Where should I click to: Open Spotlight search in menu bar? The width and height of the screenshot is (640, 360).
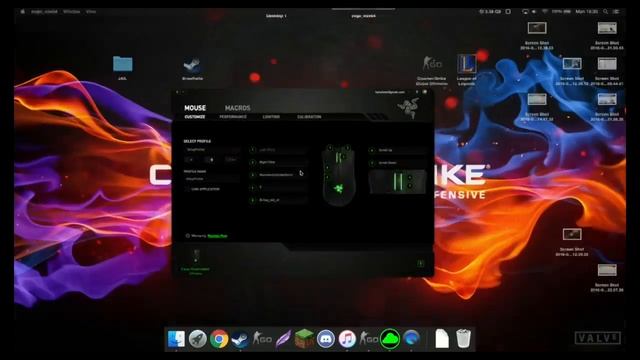(x=606, y=12)
